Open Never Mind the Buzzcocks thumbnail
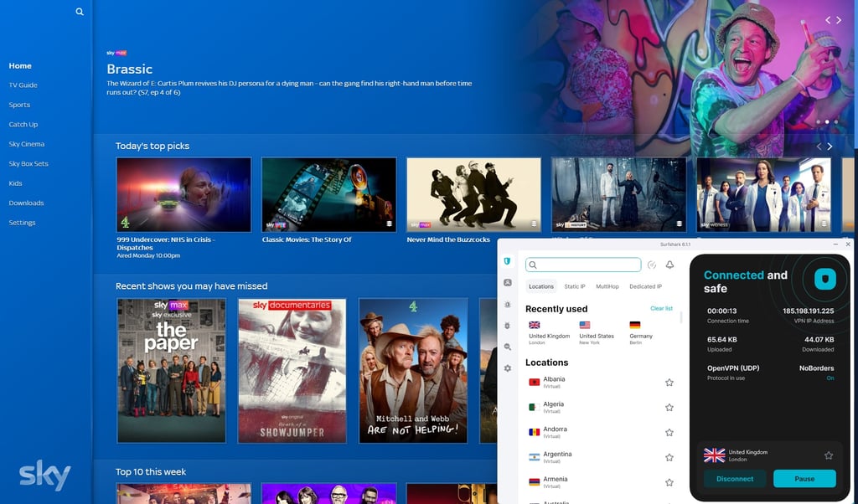858x504 pixels. 474,194
